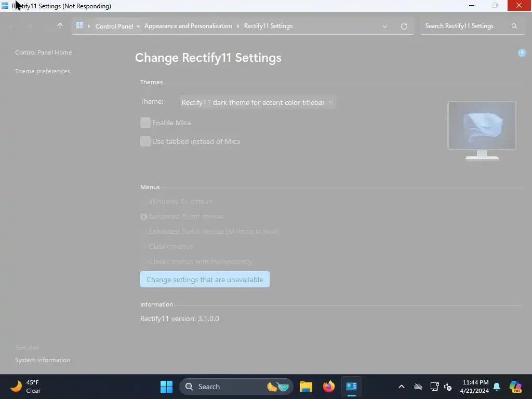This screenshot has width=532, height=399.
Task: Open Theme preferences link
Action: pos(43,71)
